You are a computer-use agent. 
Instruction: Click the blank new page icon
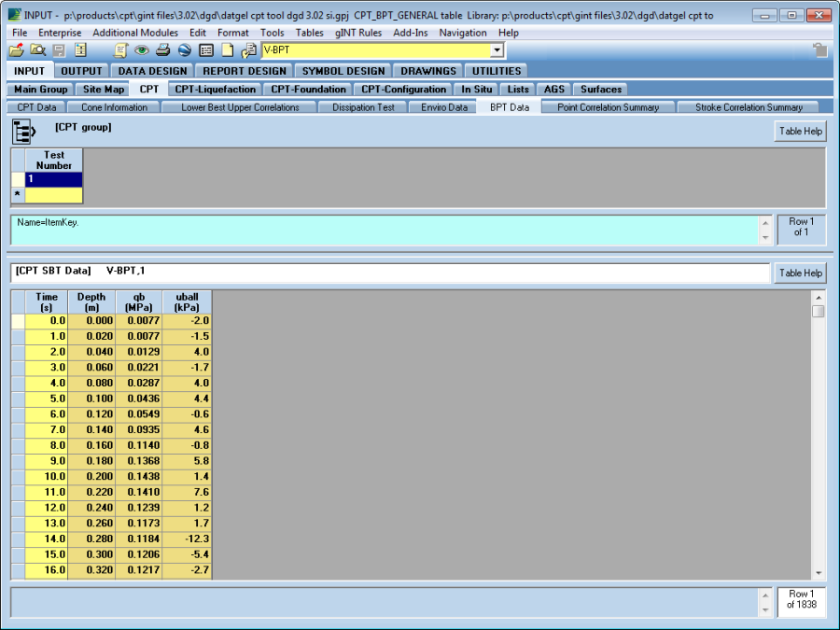point(227,50)
